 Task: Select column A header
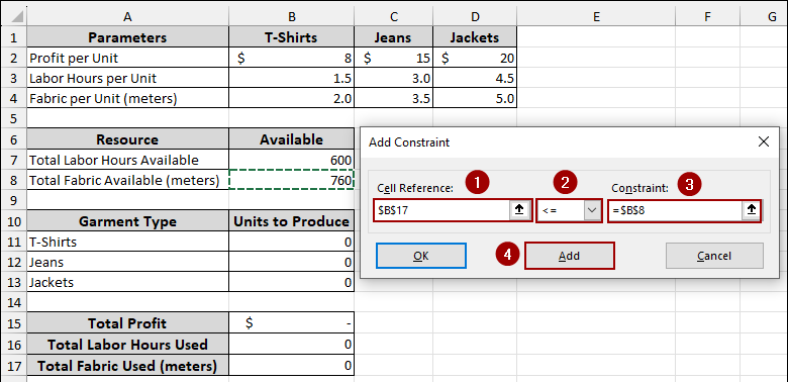pos(128,17)
